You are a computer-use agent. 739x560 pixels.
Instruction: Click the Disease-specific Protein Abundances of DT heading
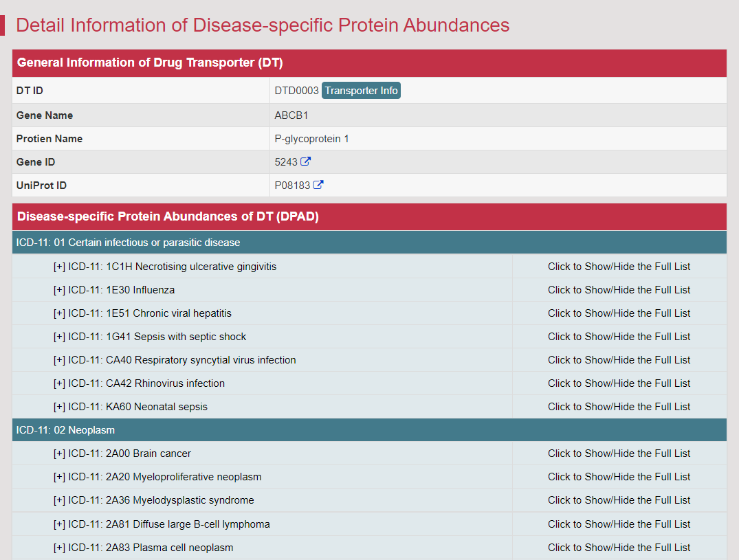click(168, 216)
